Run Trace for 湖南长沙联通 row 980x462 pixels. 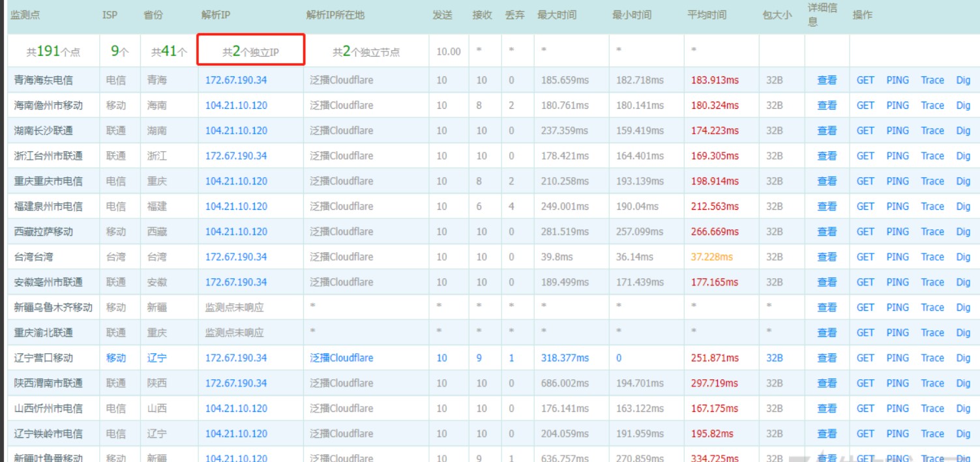(932, 131)
